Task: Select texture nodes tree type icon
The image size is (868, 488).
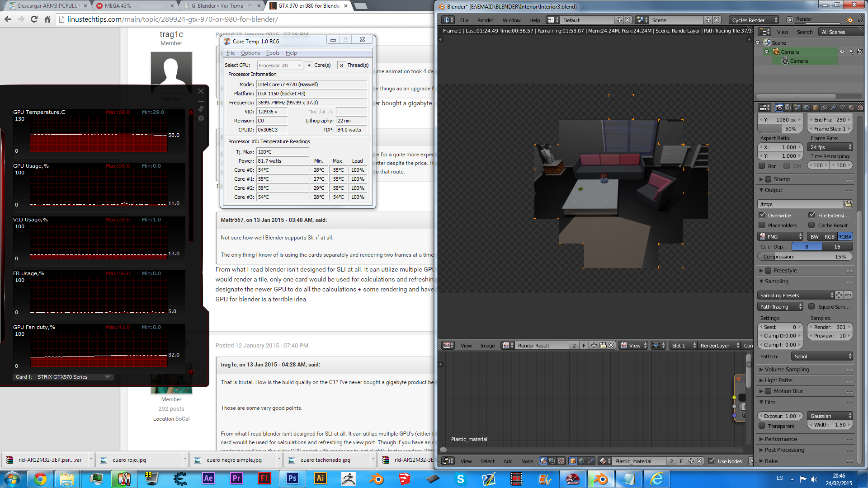Action: (561, 461)
